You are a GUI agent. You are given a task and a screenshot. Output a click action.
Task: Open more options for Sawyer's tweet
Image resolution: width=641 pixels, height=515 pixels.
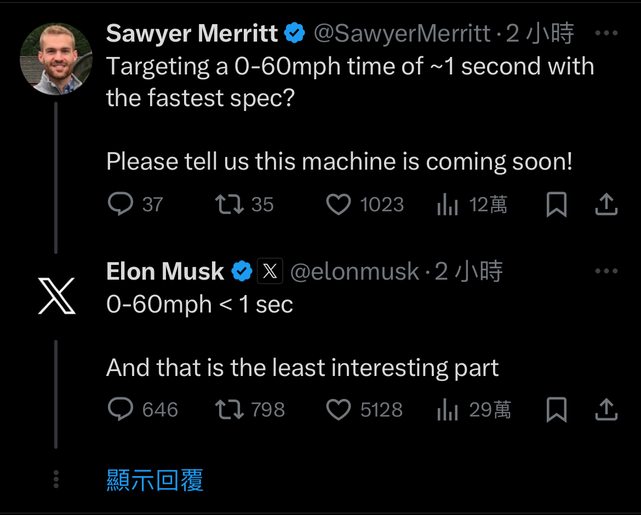[x=606, y=32]
